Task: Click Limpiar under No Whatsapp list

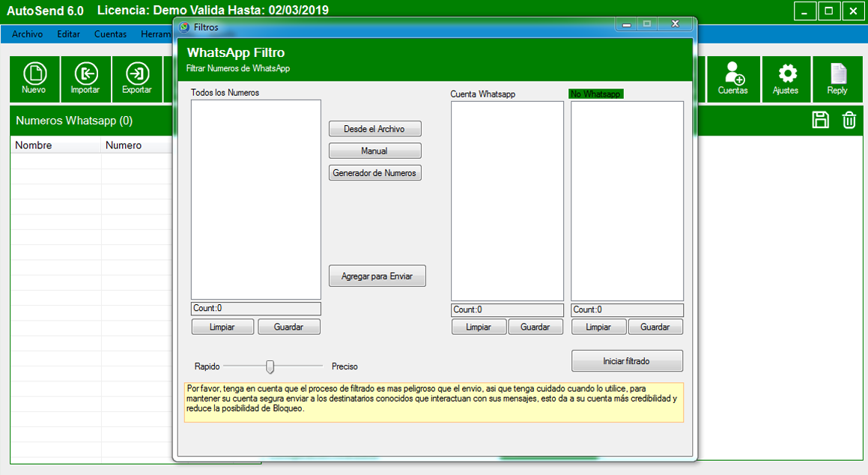Action: click(599, 327)
